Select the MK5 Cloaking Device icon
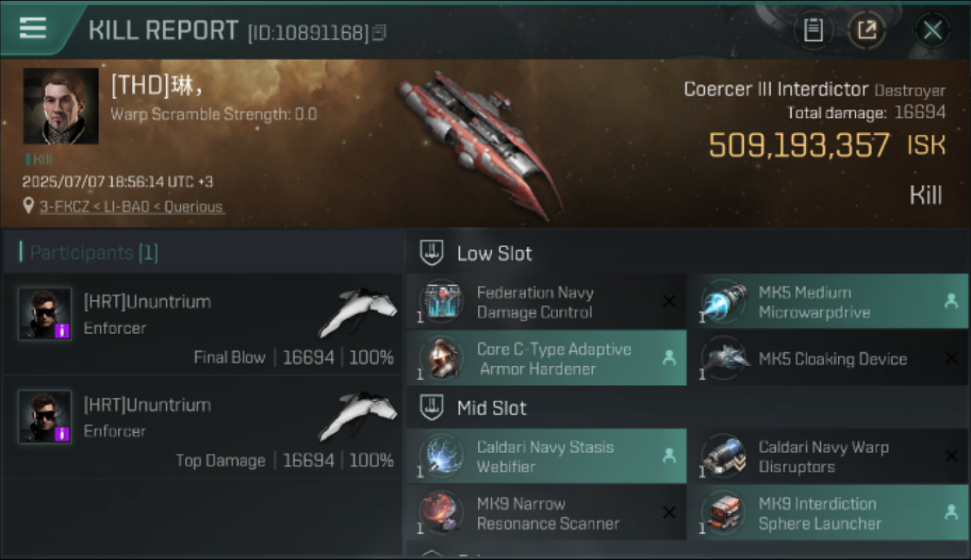971x560 pixels. (722, 358)
